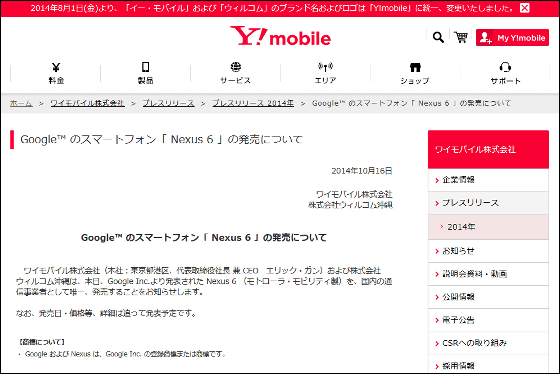Open プレスリリース breadcrumb link

coord(169,103)
